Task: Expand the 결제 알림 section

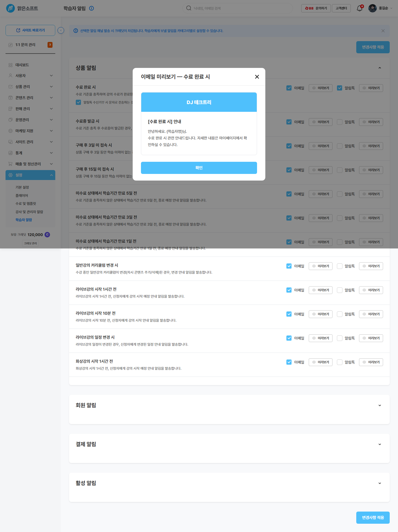Action: [380, 444]
